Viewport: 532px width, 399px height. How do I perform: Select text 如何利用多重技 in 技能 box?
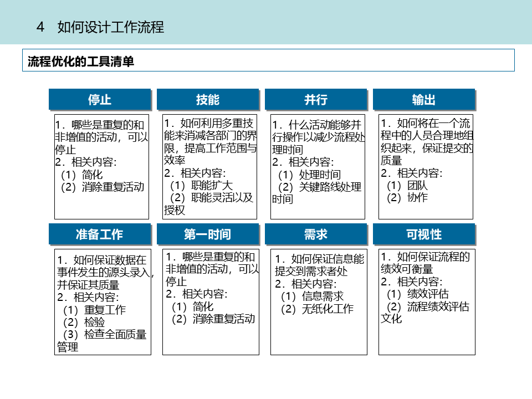click(x=217, y=123)
